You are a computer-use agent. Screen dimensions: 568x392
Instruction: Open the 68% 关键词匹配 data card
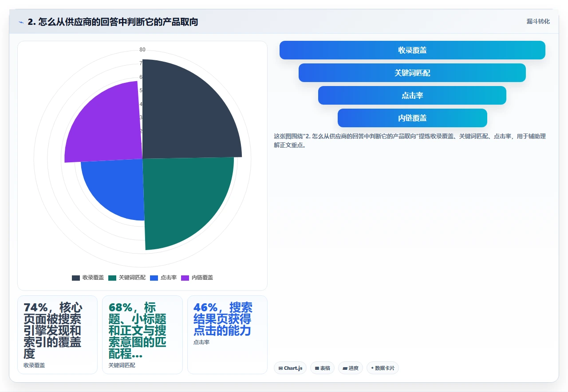coord(142,335)
